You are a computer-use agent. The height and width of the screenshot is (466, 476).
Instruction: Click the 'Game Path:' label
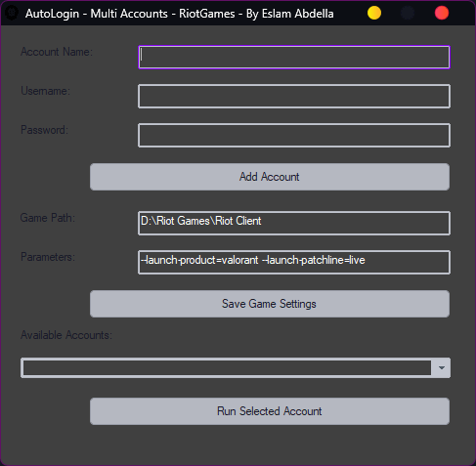[x=48, y=218]
